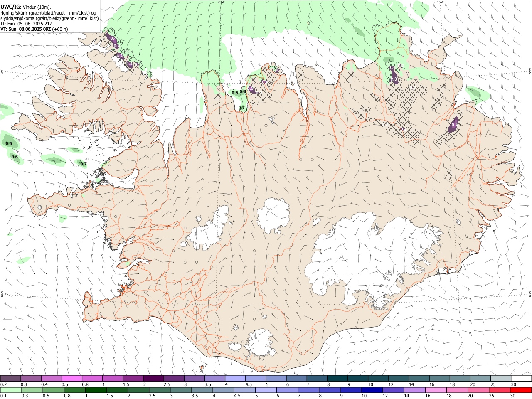The image size is (532, 399).
Task: Select the lower scale swatch labeled 2
Action: [x=138, y=390]
